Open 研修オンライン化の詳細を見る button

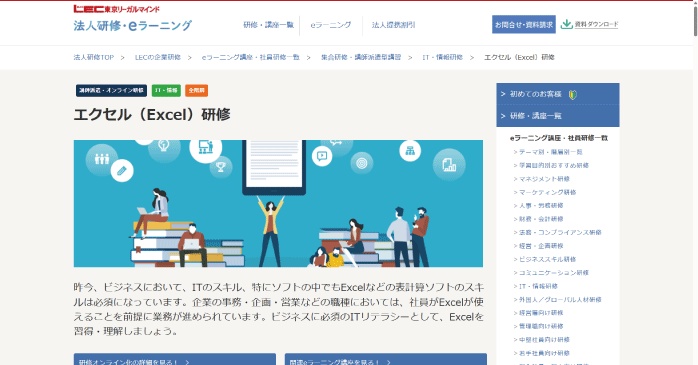pyautogui.click(x=174, y=359)
